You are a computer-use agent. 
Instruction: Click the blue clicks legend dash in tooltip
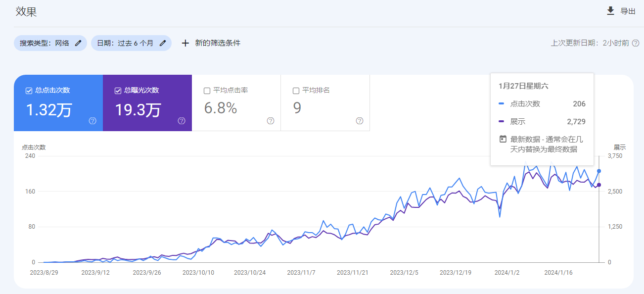pyautogui.click(x=502, y=104)
